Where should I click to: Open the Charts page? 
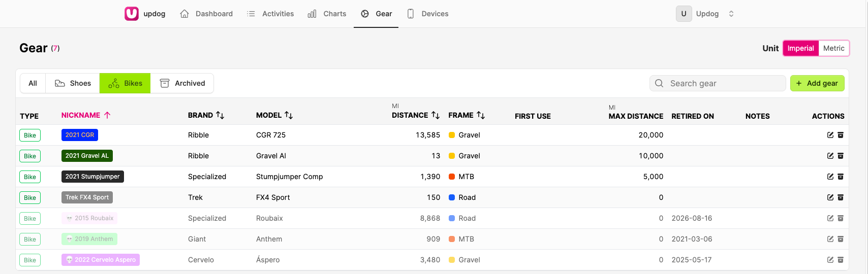[x=327, y=14]
